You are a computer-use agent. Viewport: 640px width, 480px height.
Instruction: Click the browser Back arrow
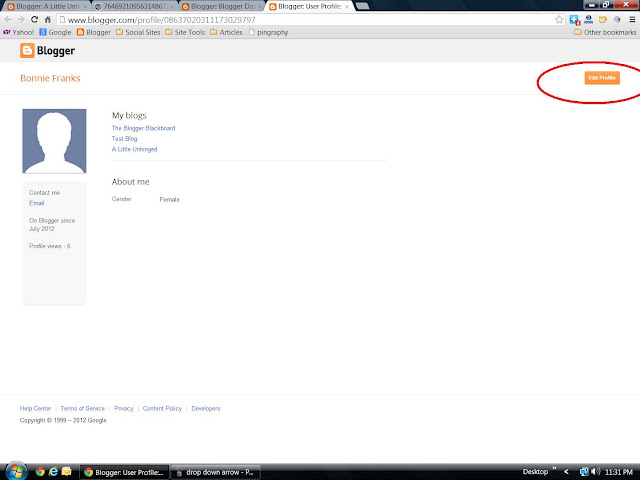click(x=8, y=20)
